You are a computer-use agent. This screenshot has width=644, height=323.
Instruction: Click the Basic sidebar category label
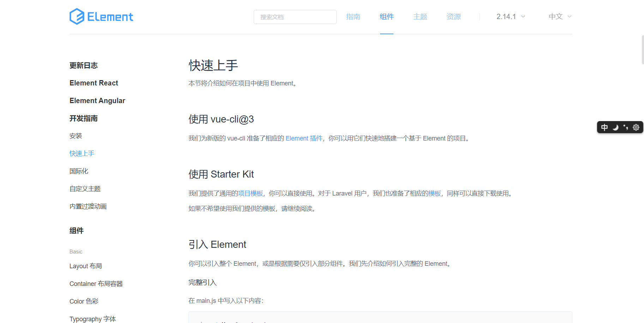click(76, 252)
